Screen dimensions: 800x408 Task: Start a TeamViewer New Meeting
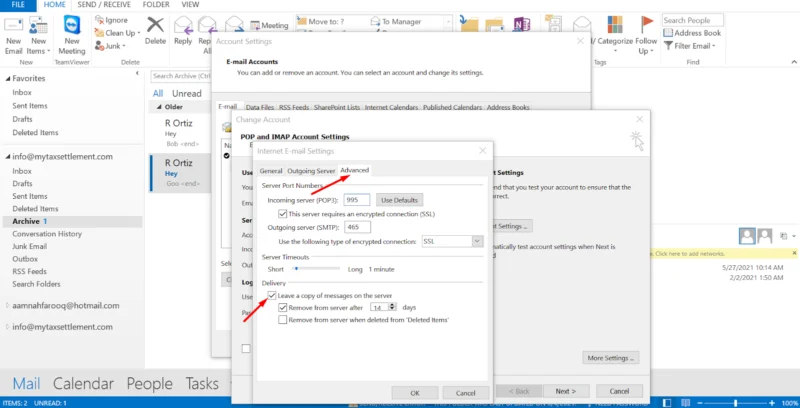click(x=72, y=36)
